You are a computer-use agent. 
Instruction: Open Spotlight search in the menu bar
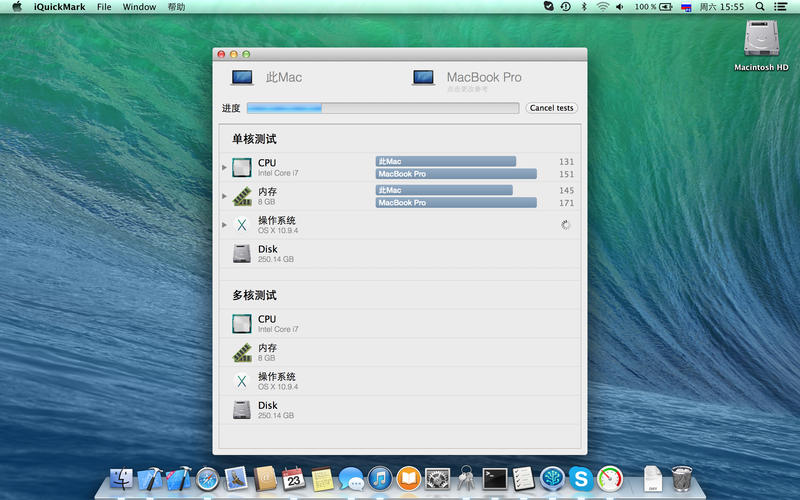[760, 7]
